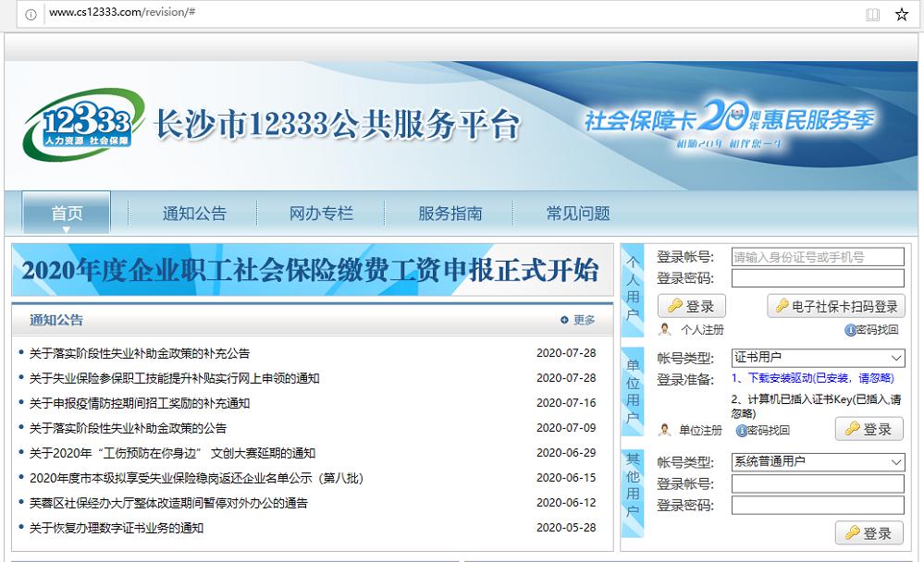Go to the 服务指南 tab
This screenshot has height=562, width=924.
tap(450, 214)
